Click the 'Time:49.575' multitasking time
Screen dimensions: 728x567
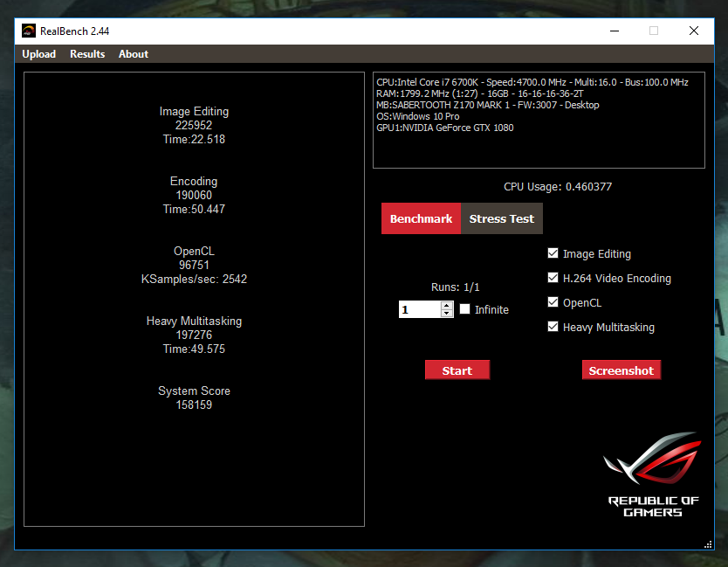point(194,349)
